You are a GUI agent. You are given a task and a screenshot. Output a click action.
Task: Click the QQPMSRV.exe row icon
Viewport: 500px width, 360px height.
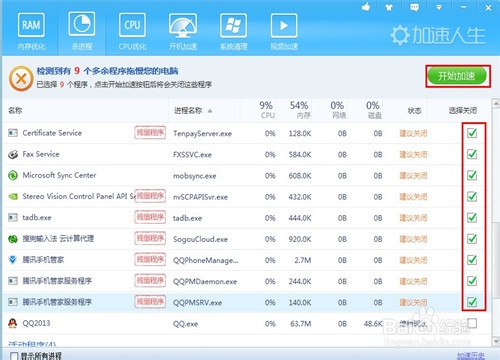13,302
